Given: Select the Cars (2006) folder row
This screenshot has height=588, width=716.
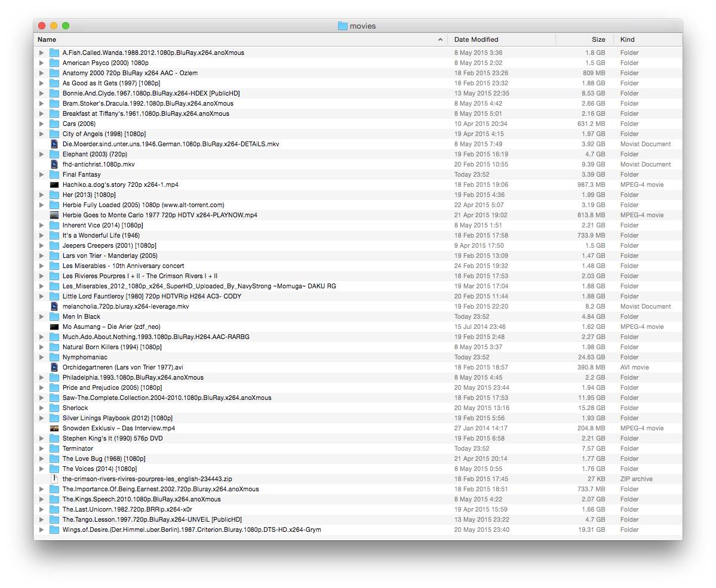Looking at the screenshot, I should click(79, 124).
